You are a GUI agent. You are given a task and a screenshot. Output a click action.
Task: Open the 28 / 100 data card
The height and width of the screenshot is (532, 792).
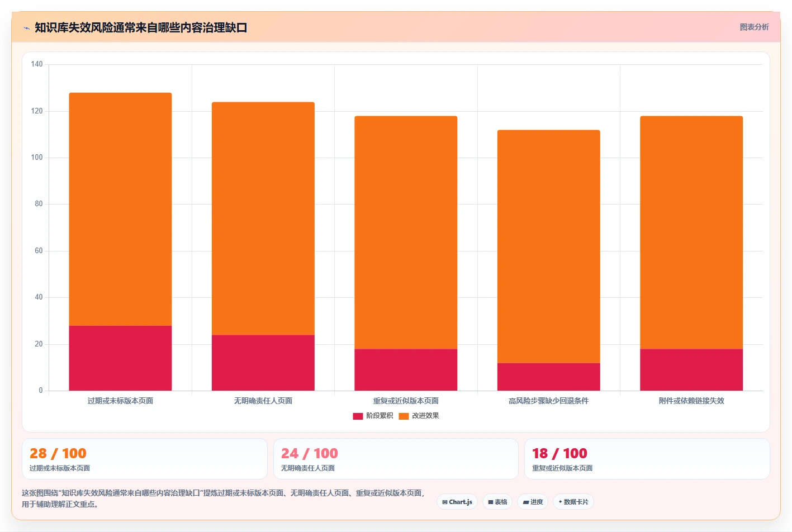click(144, 459)
